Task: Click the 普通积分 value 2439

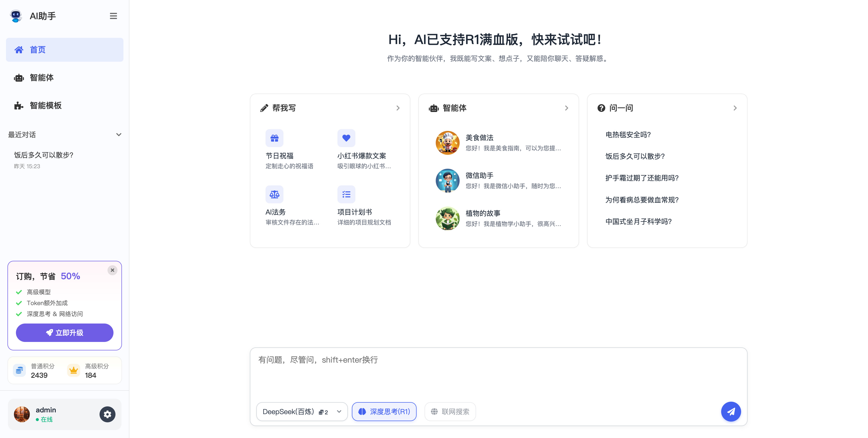Action: pos(39,375)
